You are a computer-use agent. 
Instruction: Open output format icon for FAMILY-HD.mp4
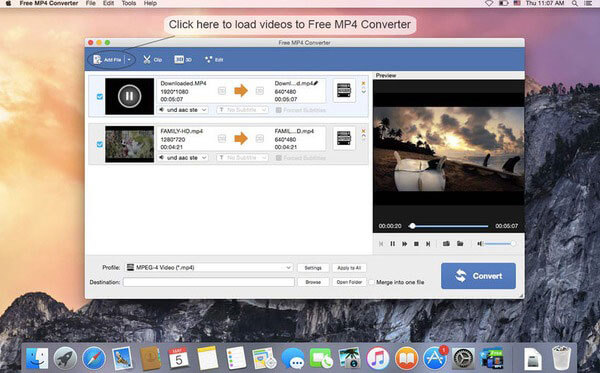pyautogui.click(x=344, y=138)
